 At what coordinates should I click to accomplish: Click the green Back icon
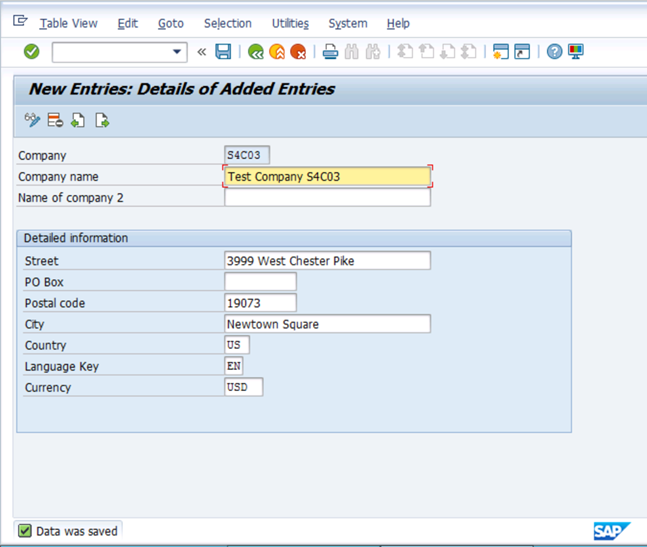point(255,52)
